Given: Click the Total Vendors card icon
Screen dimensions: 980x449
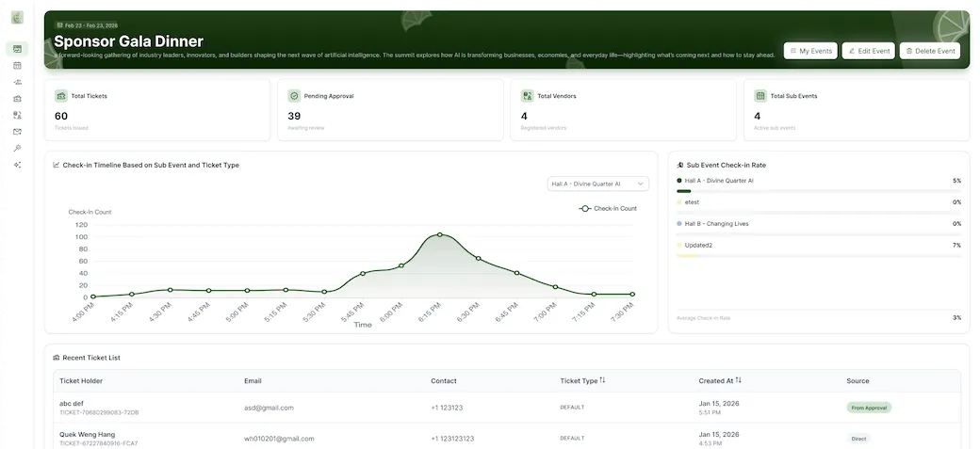Looking at the screenshot, I should tap(527, 96).
